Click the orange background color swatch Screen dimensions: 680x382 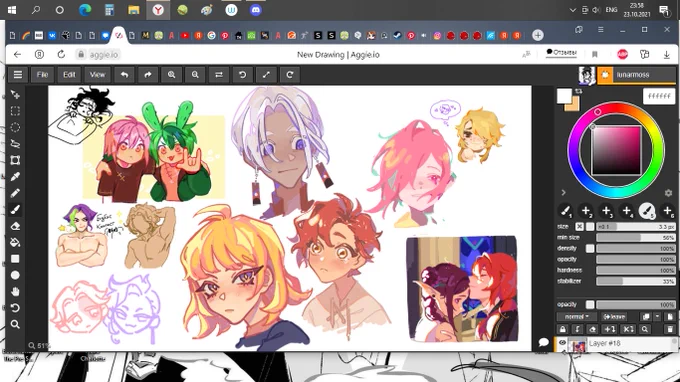click(575, 106)
